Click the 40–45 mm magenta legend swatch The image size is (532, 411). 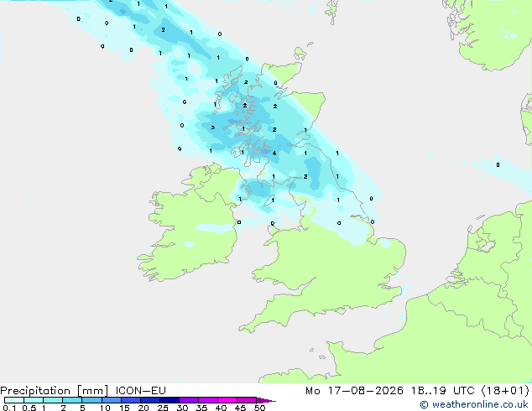227,400
